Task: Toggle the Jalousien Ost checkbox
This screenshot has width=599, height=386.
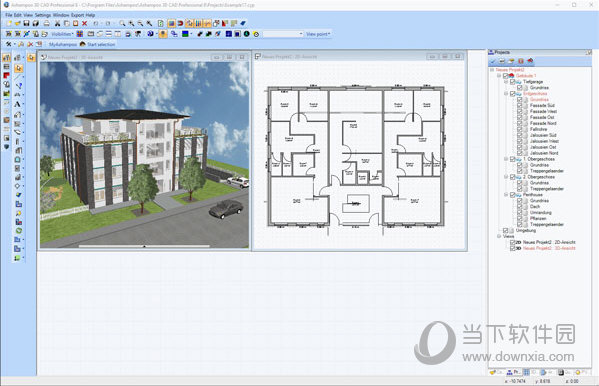Action: (x=520, y=147)
